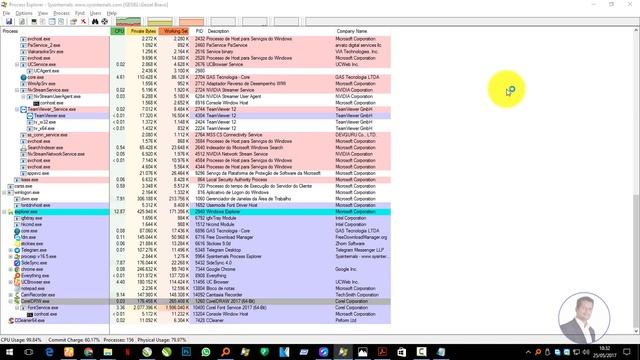Open Microsoft Edge from the taskbar
Screen dimensions: 640x360
pyautogui.click(x=49, y=352)
